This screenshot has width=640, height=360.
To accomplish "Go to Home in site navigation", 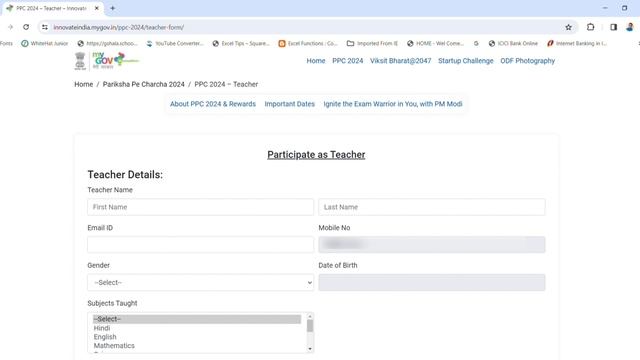I will (x=316, y=61).
